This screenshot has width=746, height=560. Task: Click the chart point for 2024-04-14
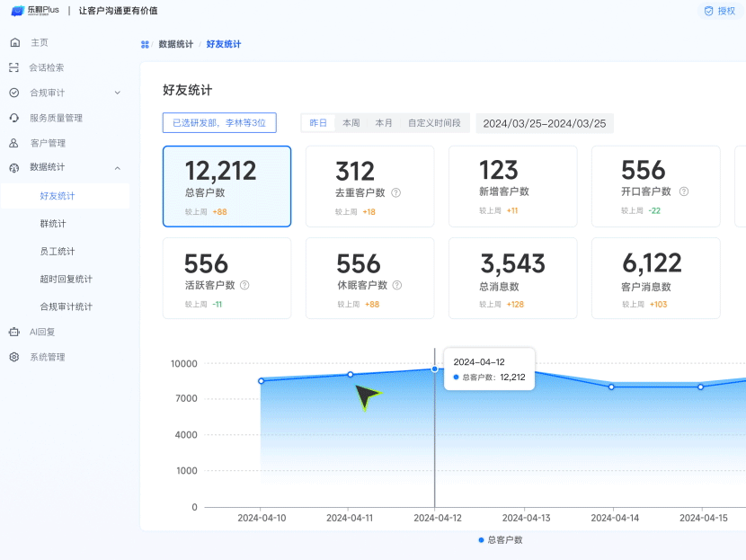point(611,387)
